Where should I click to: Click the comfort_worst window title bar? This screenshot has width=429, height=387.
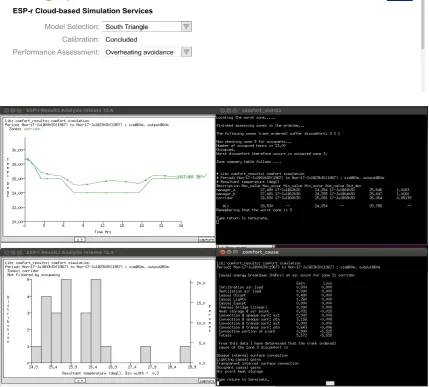(322, 110)
